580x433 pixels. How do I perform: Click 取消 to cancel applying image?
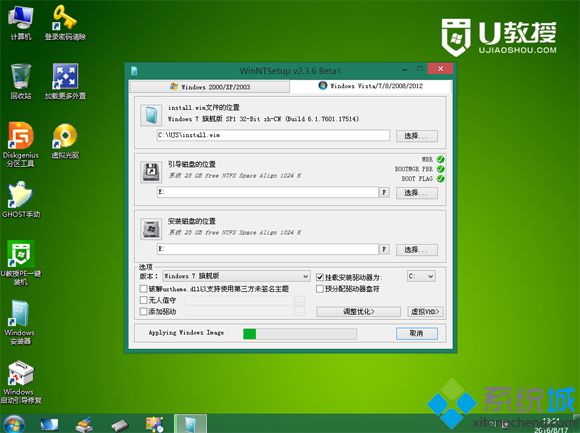click(417, 333)
